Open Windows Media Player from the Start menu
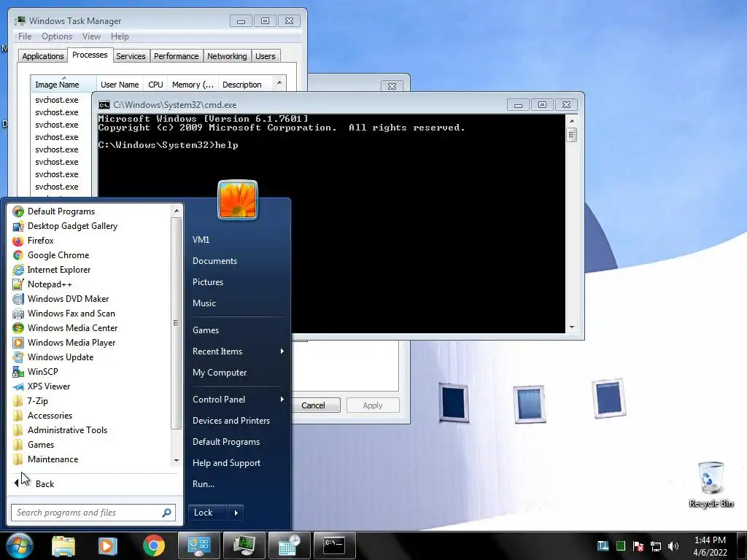The width and height of the screenshot is (747, 560). [x=71, y=343]
